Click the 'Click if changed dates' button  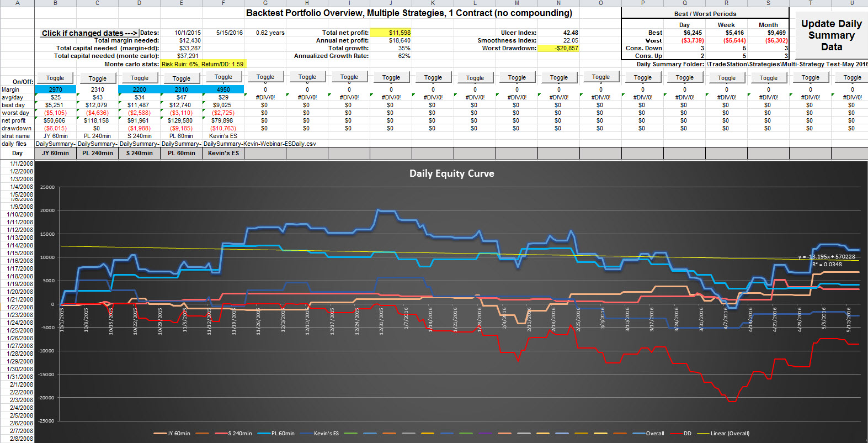point(89,33)
